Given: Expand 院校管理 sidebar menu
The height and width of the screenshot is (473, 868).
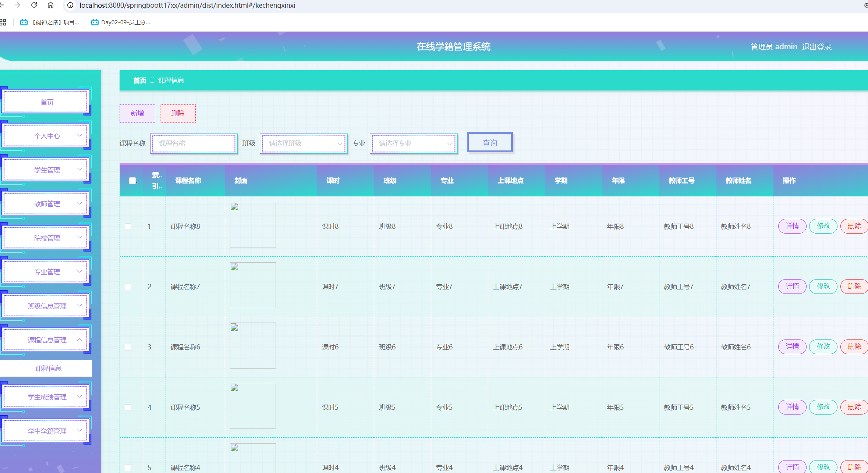Looking at the screenshot, I should (46, 238).
